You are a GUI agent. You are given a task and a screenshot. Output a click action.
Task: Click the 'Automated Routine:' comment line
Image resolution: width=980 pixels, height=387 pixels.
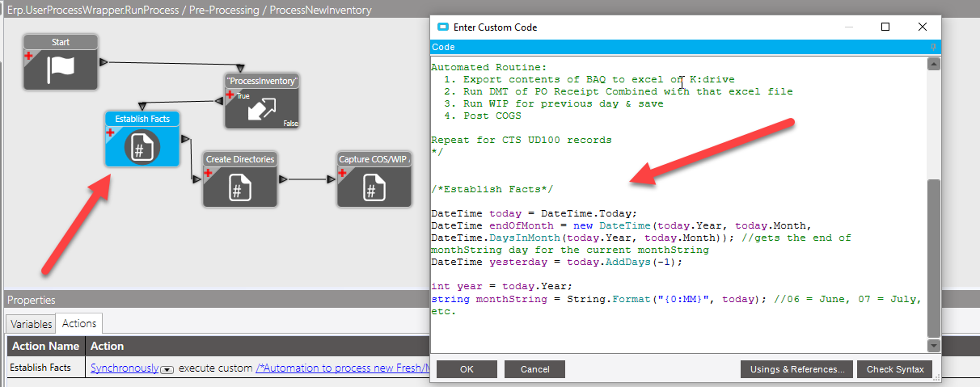click(x=489, y=67)
